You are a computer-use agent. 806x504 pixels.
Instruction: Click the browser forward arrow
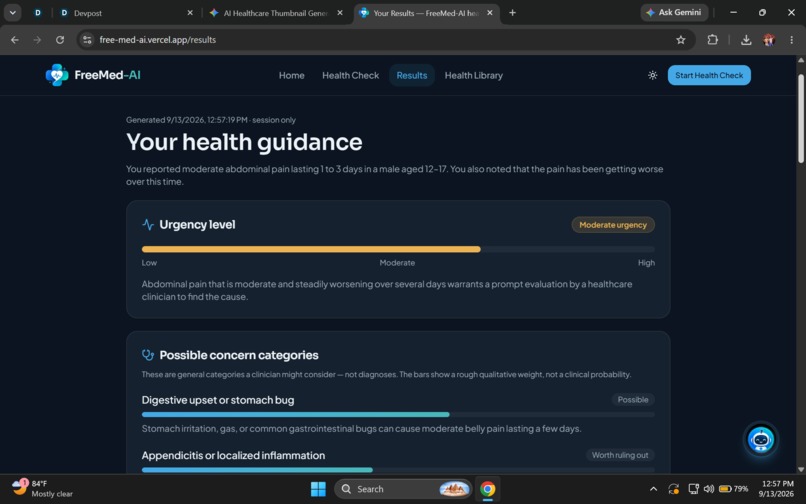(x=37, y=40)
